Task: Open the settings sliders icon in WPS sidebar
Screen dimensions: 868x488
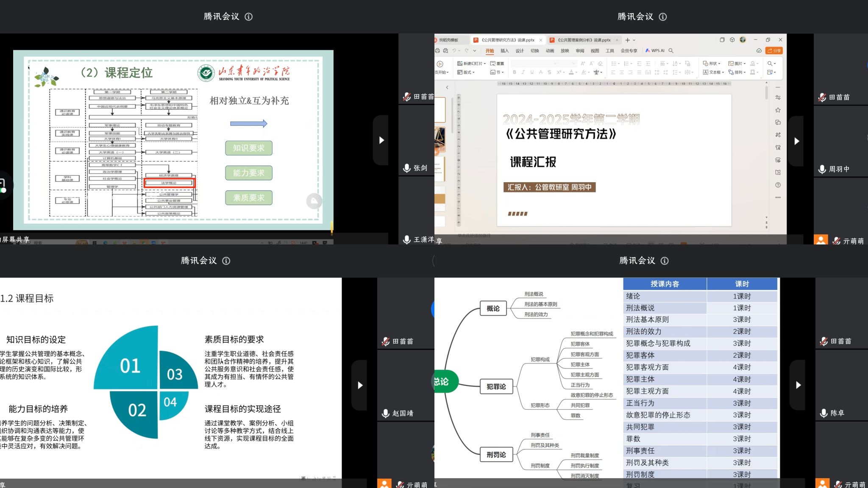Action: [778, 98]
